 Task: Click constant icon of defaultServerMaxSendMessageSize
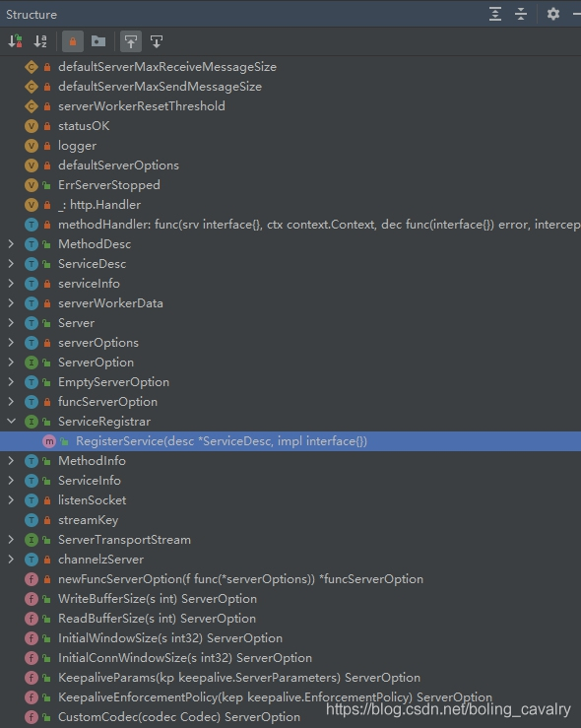pyautogui.click(x=32, y=87)
